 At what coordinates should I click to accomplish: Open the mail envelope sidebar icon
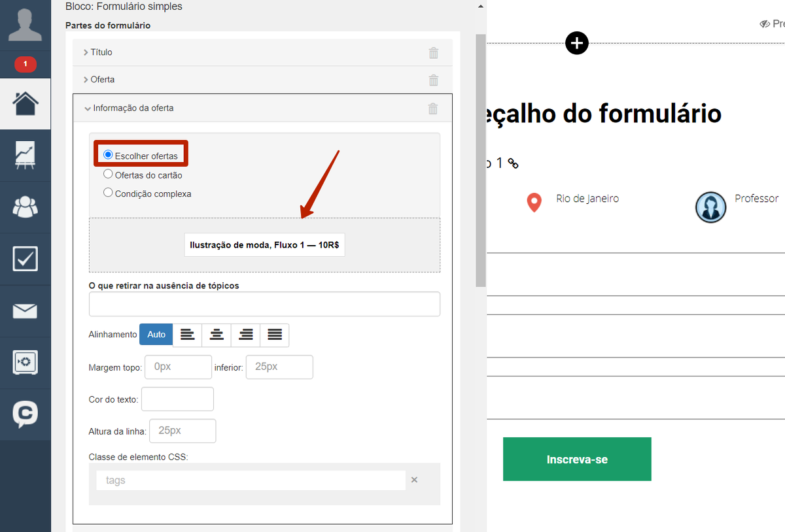click(26, 311)
